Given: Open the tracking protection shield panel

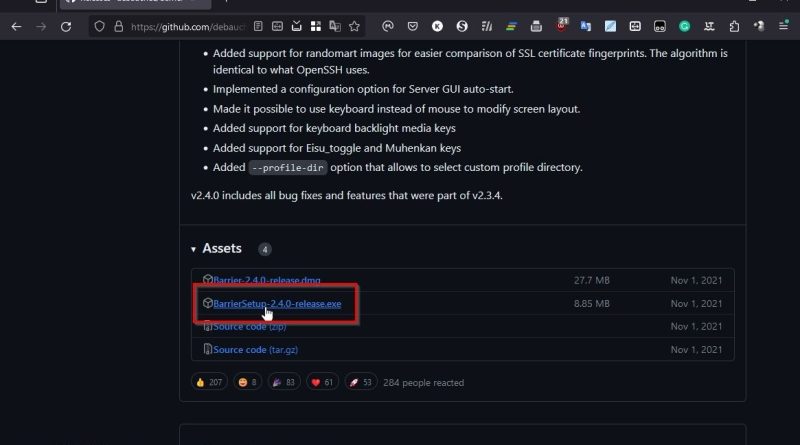Looking at the screenshot, I should click(99, 27).
